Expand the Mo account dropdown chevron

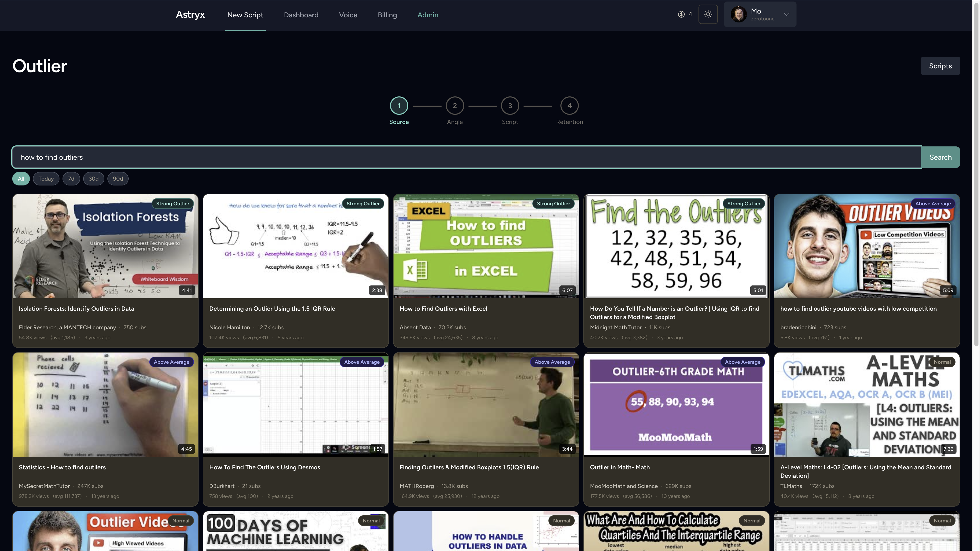point(787,15)
